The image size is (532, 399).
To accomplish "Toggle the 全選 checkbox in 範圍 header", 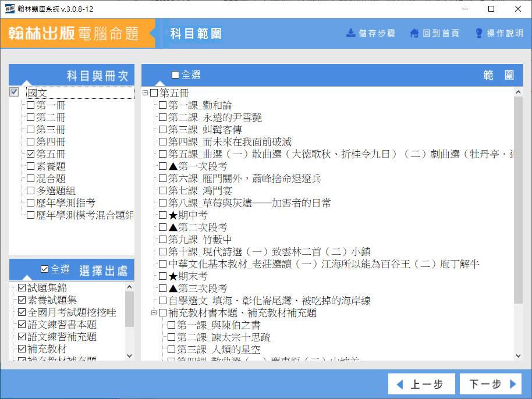I will [x=176, y=75].
